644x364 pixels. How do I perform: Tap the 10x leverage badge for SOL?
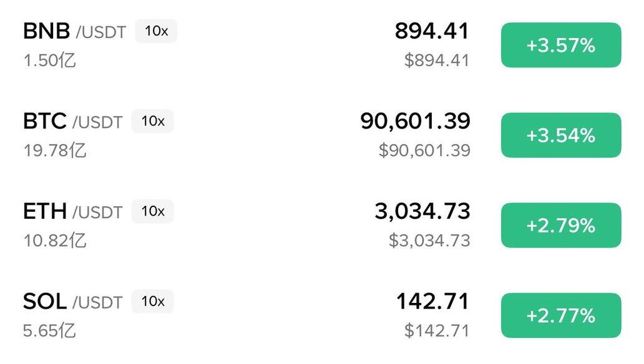pyautogui.click(x=153, y=302)
